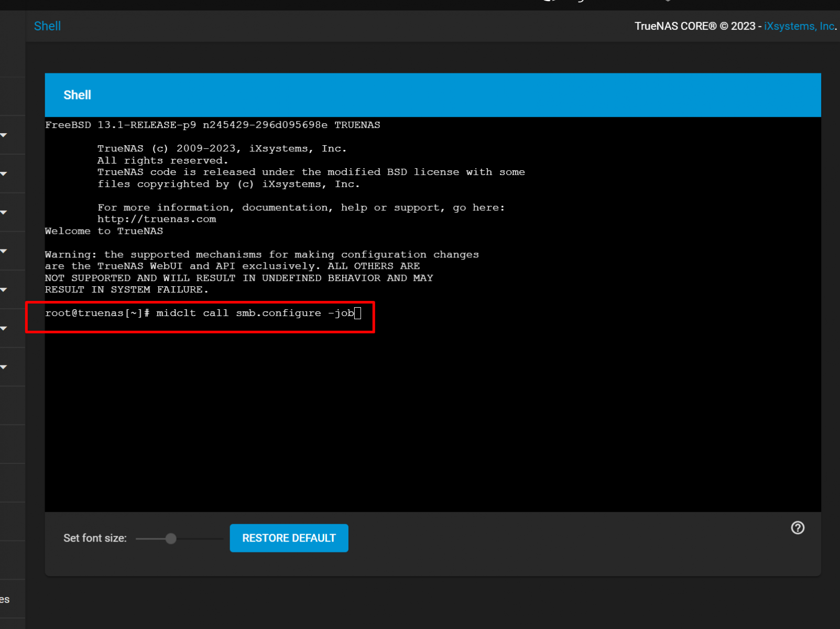Click the 'RESULT IN SYSTEM FAILURE.' line
Screen dimensions: 840x629
(x=127, y=290)
